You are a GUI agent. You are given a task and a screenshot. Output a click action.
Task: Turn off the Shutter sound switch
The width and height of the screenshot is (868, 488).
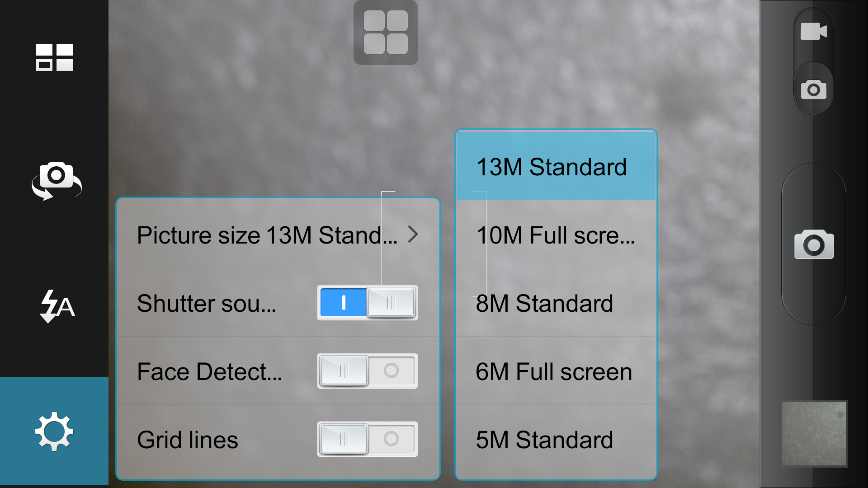[367, 303]
